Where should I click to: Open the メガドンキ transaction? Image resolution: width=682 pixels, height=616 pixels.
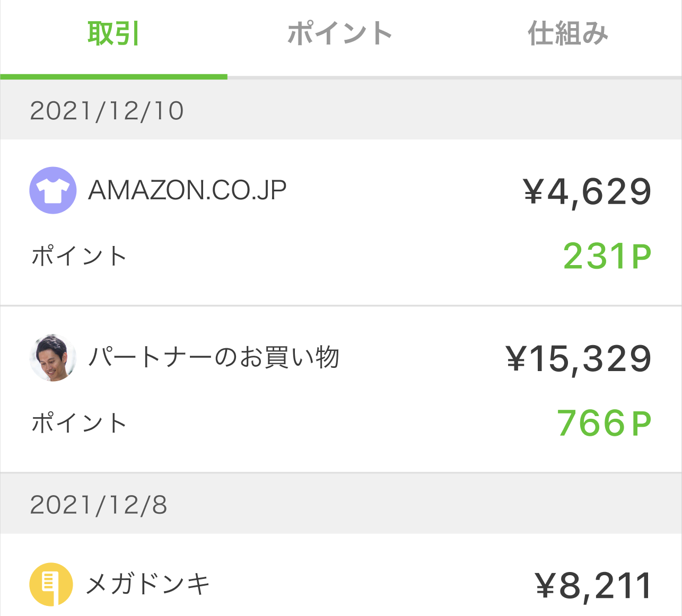pyautogui.click(x=148, y=585)
